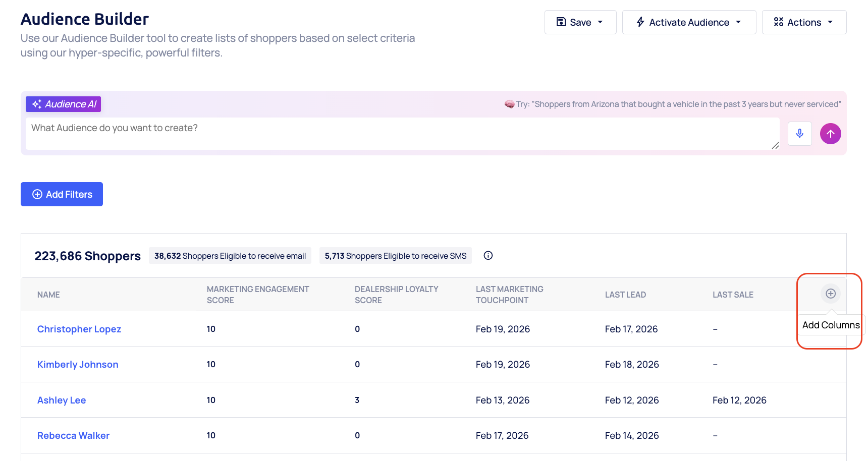
Task: Click the plus icon inside Add Filters
Action: [37, 194]
